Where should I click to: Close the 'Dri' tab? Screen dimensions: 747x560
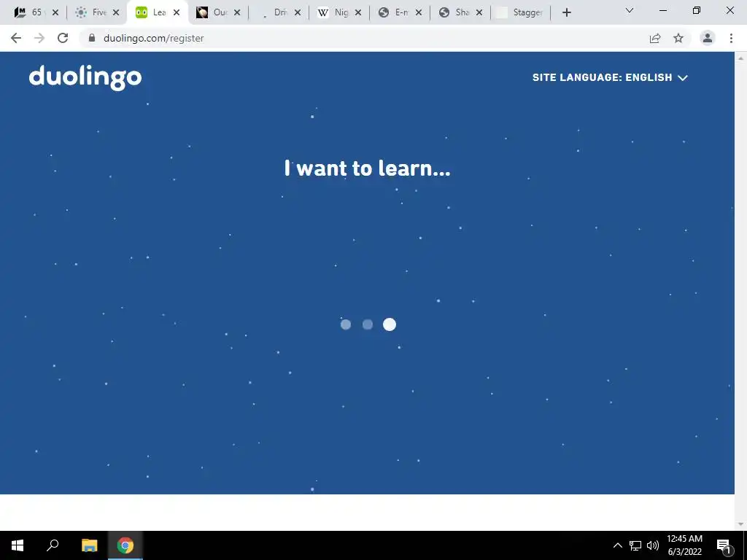click(x=298, y=12)
